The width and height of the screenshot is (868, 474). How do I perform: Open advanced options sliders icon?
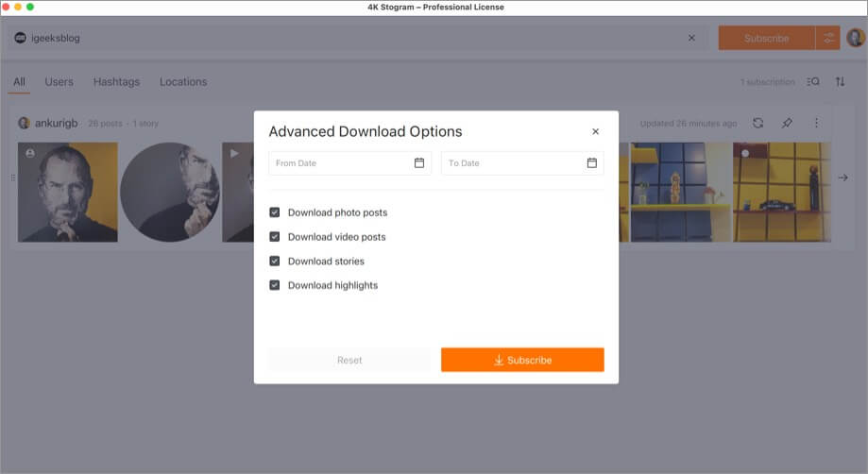pos(828,38)
